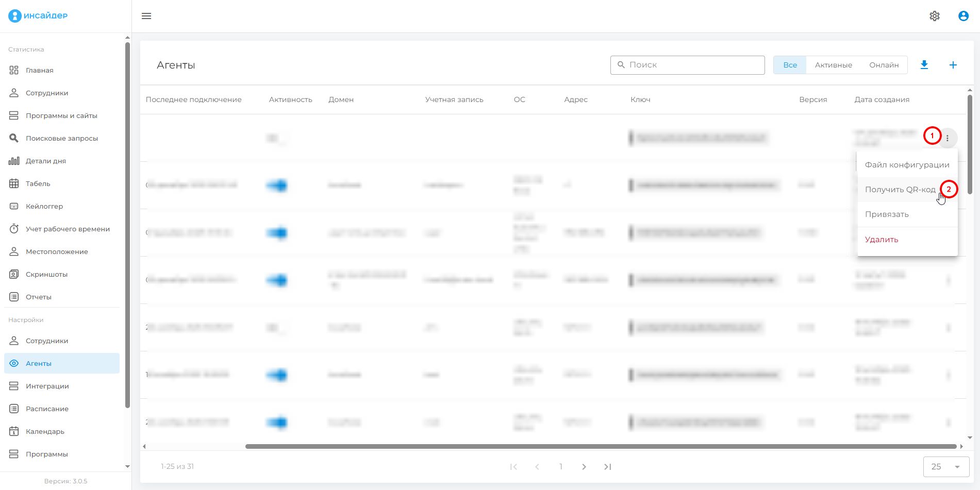Download the agents list with the download icon

pos(924,65)
